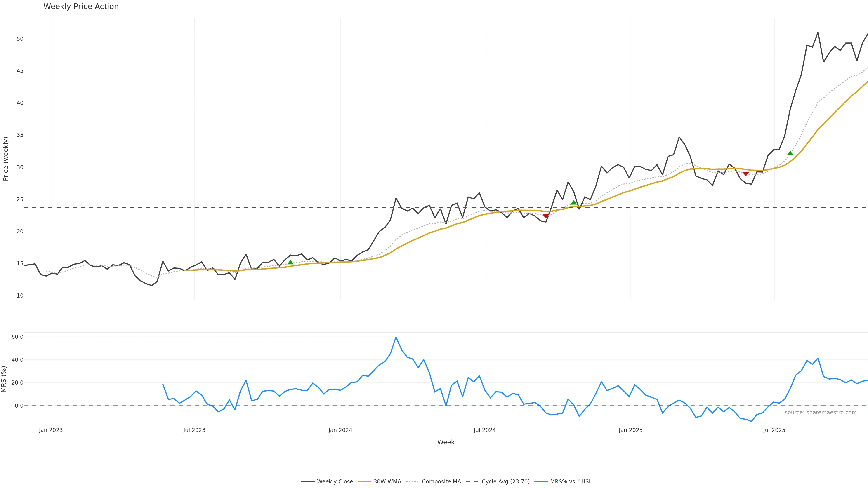Toggle the Cycle Avg (23.70) legend entry

point(505,482)
